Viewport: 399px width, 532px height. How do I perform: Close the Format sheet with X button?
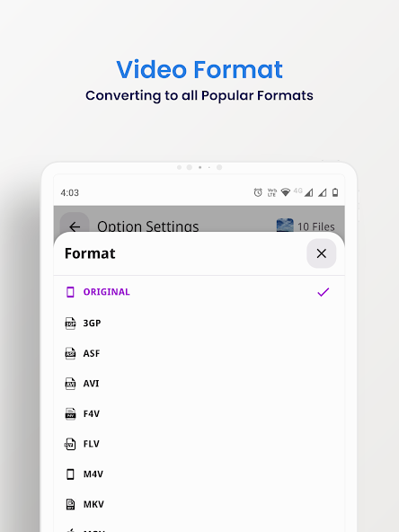click(x=321, y=253)
